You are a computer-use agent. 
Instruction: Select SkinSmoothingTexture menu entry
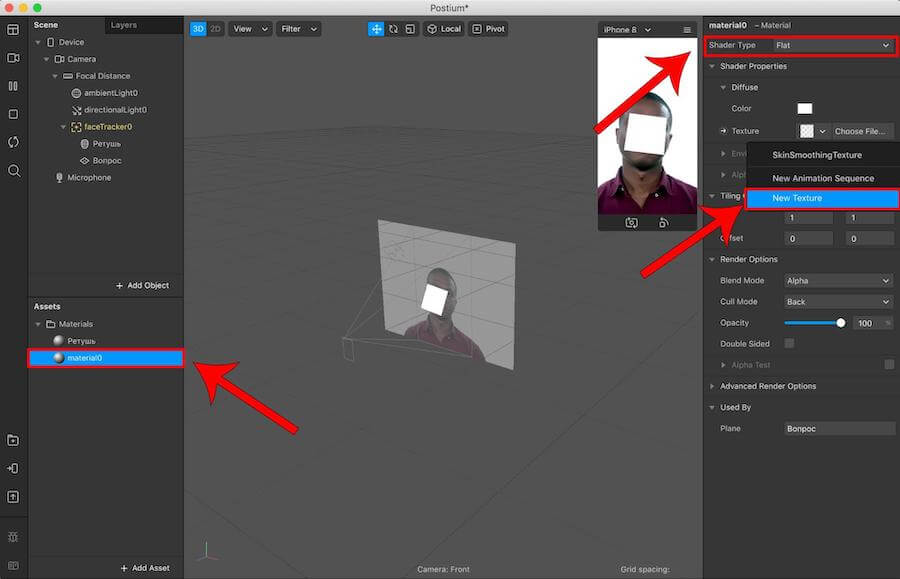click(816, 155)
